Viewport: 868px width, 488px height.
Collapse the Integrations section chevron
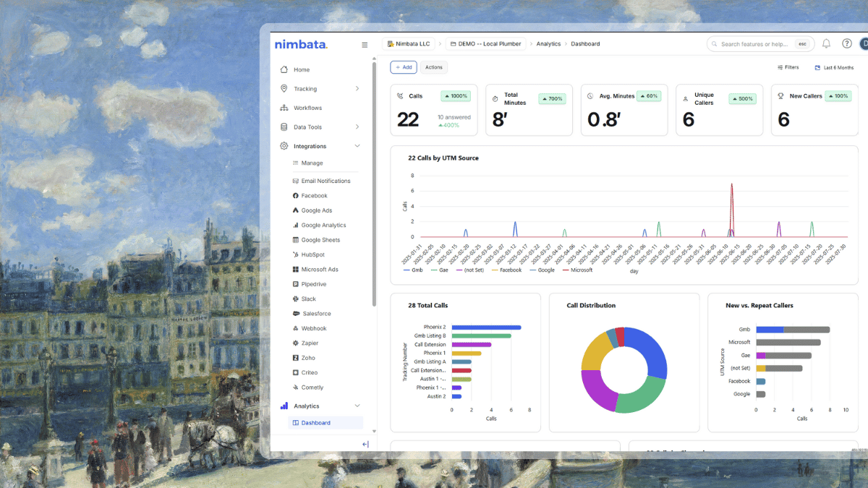pos(357,146)
